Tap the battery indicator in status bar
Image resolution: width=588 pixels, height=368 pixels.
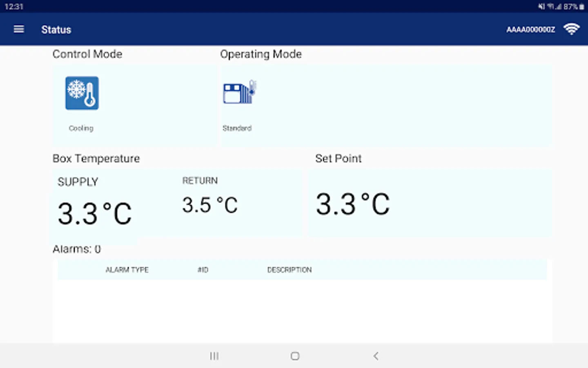point(581,7)
